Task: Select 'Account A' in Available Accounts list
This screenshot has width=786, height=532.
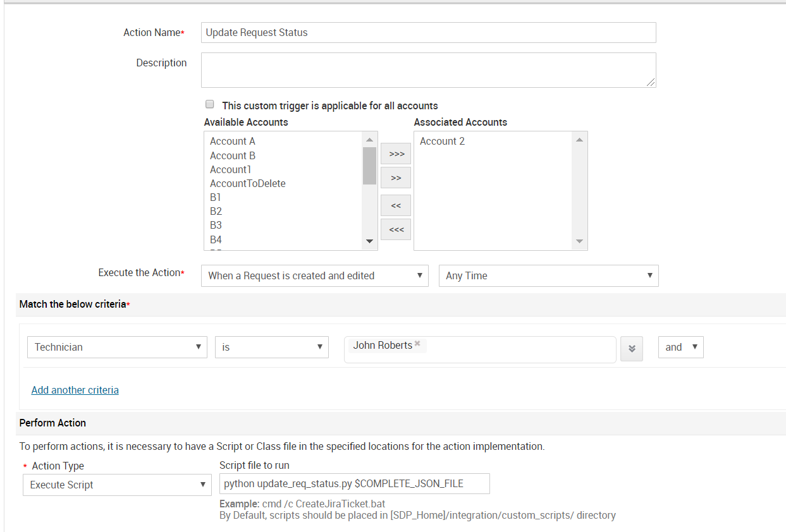Action: (232, 141)
